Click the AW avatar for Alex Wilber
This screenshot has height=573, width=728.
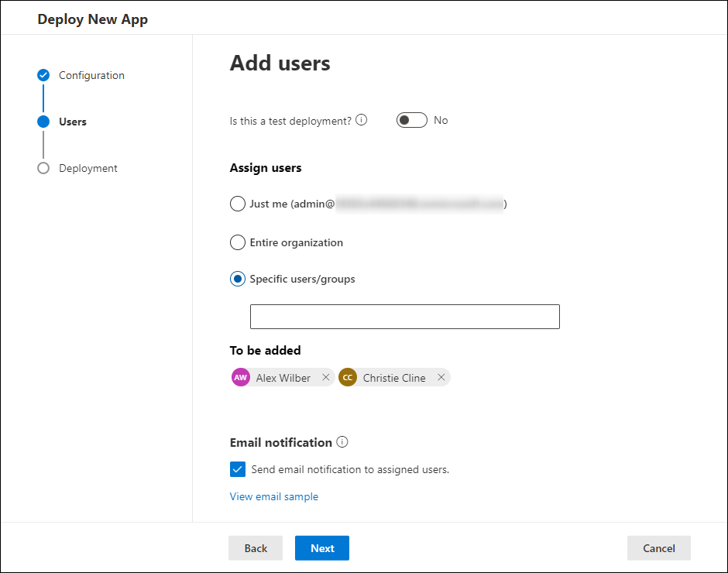241,378
